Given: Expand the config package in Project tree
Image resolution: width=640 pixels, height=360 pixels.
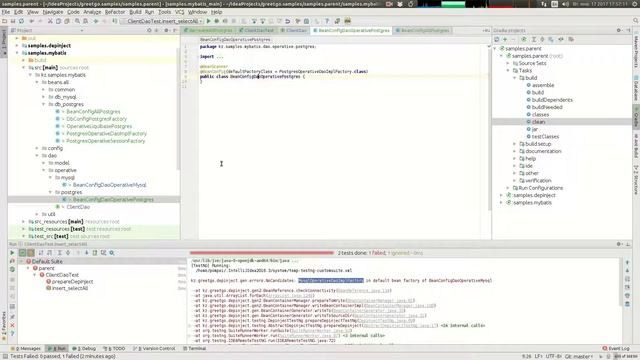Looking at the screenshot, I should click(37, 148).
